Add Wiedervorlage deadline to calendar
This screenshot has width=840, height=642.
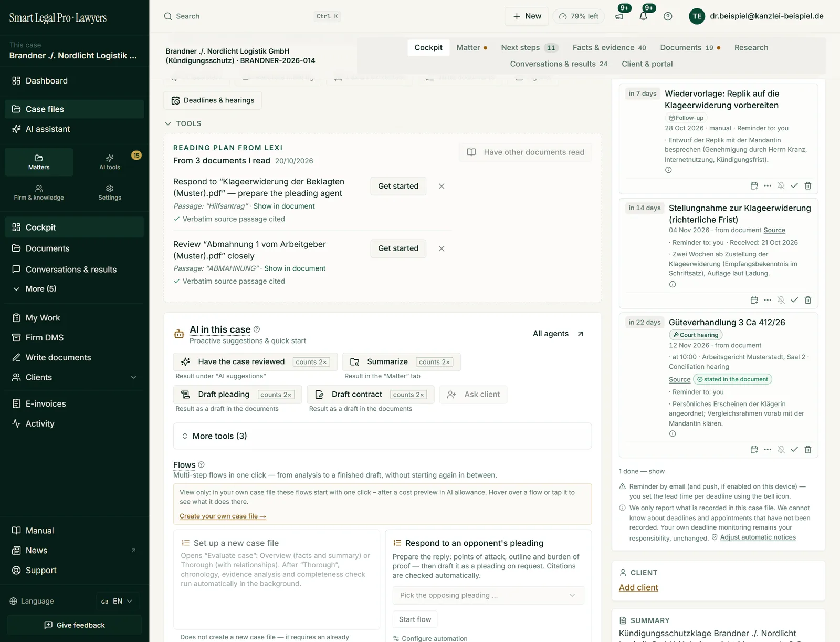(x=754, y=185)
